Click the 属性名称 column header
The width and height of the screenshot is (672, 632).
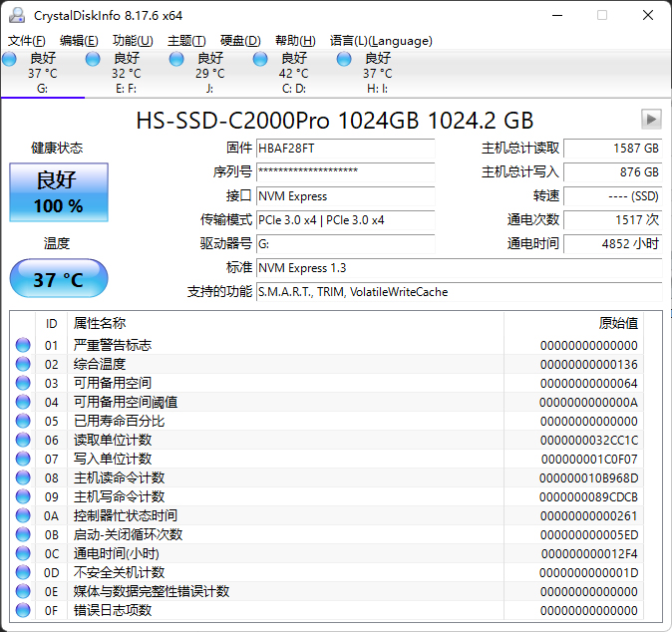285,324
